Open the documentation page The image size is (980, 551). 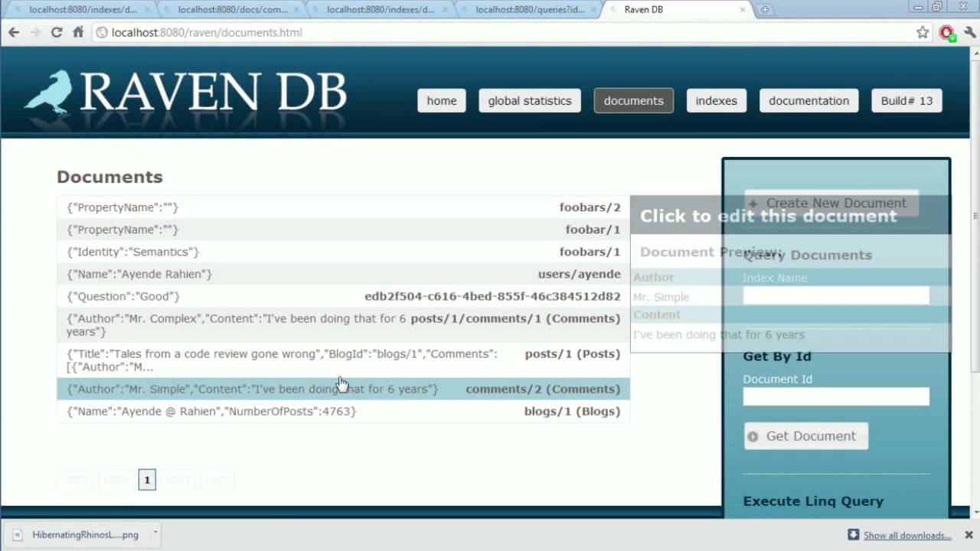click(x=809, y=100)
